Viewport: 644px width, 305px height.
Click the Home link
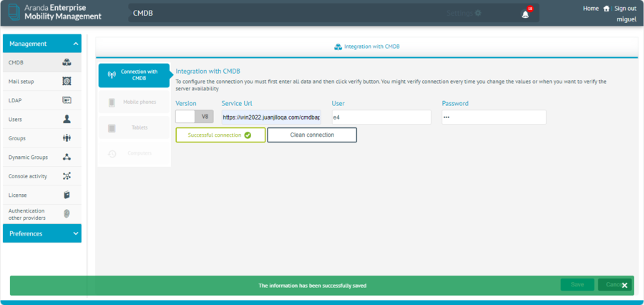[x=590, y=9]
